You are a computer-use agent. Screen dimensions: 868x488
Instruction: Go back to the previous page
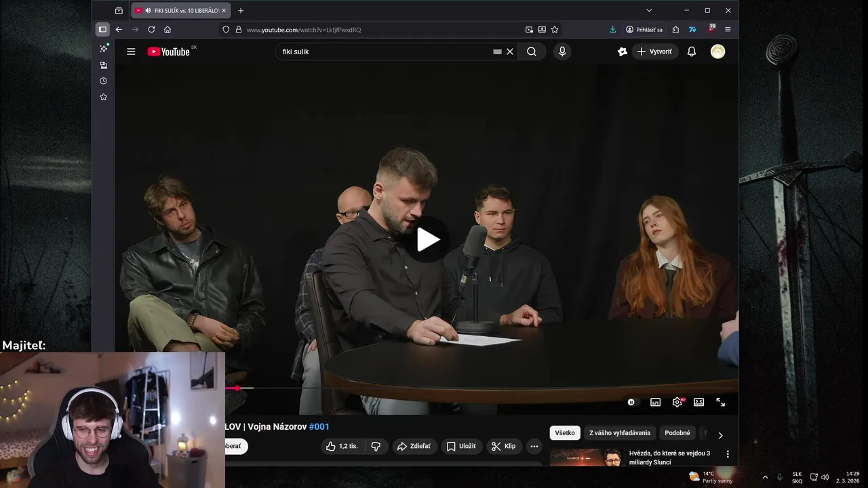tap(119, 30)
